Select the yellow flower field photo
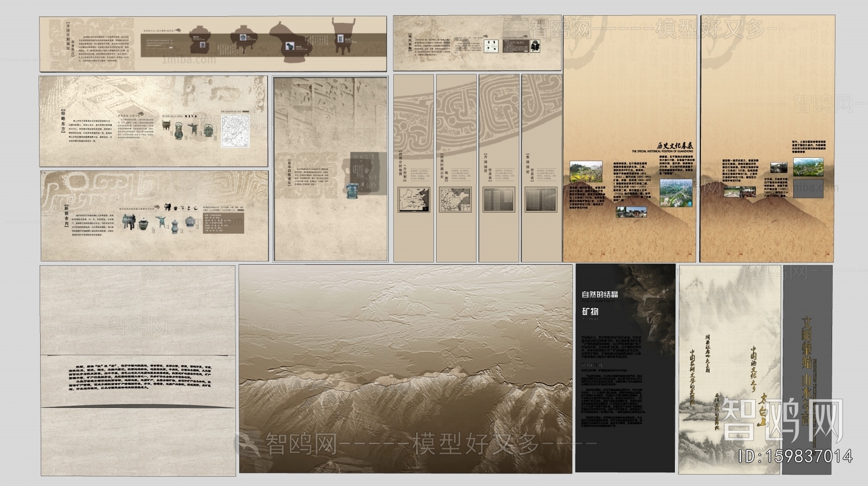 [x=586, y=172]
